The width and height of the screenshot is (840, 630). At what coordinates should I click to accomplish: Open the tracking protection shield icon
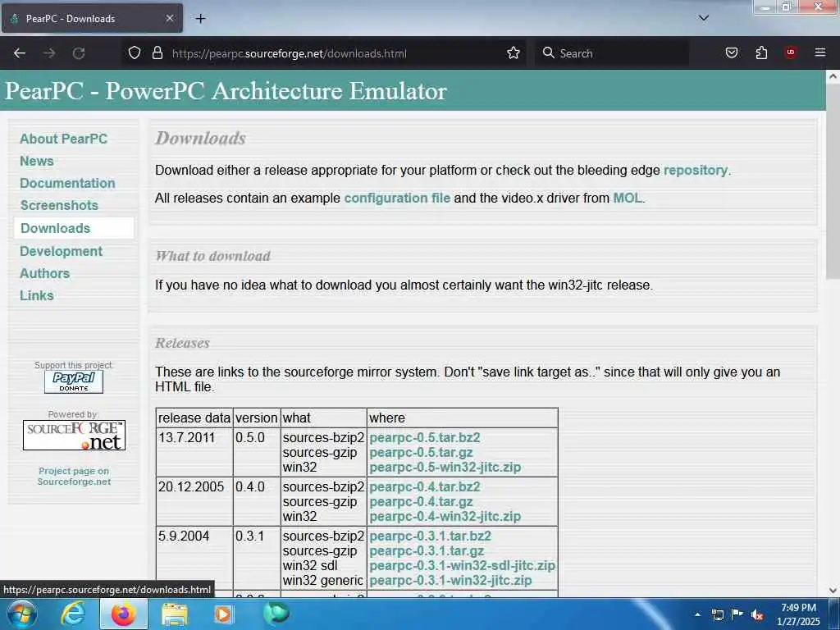point(135,53)
